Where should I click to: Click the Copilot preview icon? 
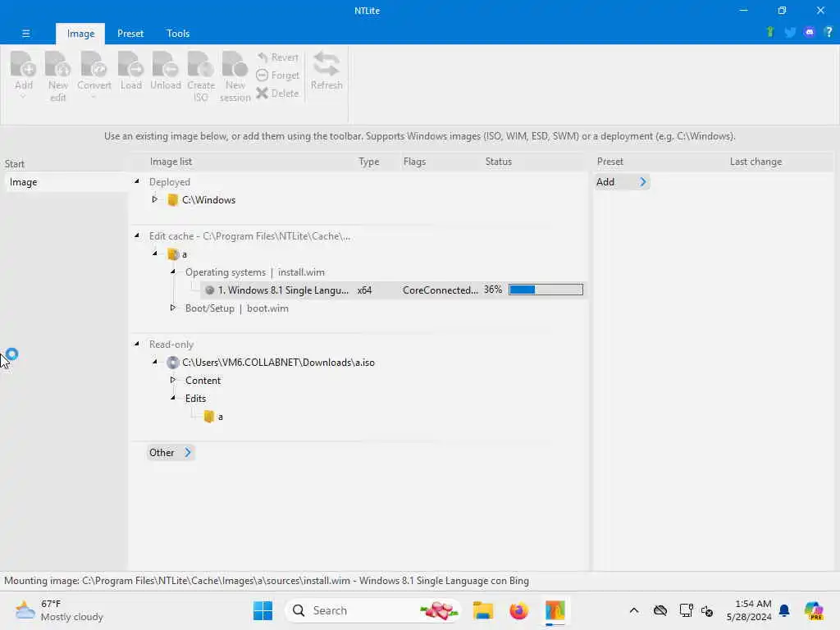click(814, 610)
